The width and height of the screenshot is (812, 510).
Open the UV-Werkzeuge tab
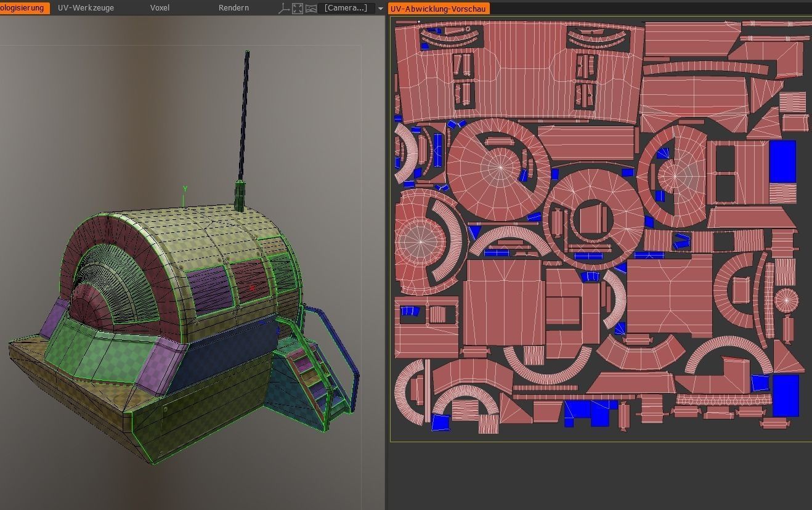point(86,8)
